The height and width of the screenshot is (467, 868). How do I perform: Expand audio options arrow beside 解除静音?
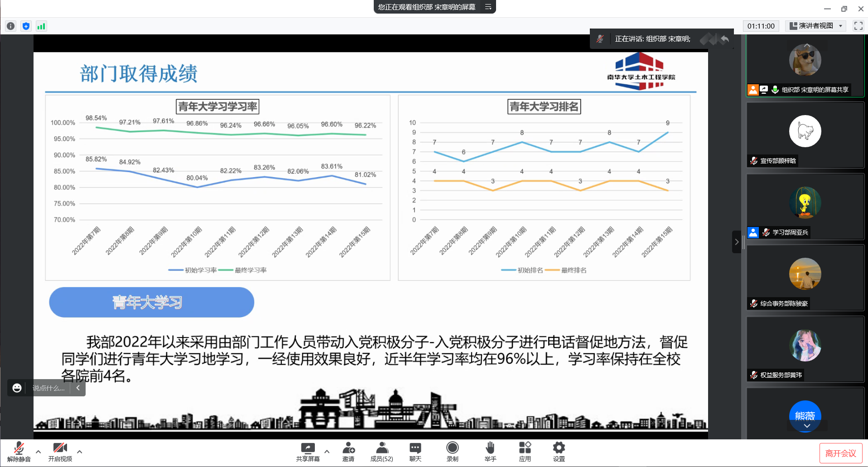39,452
